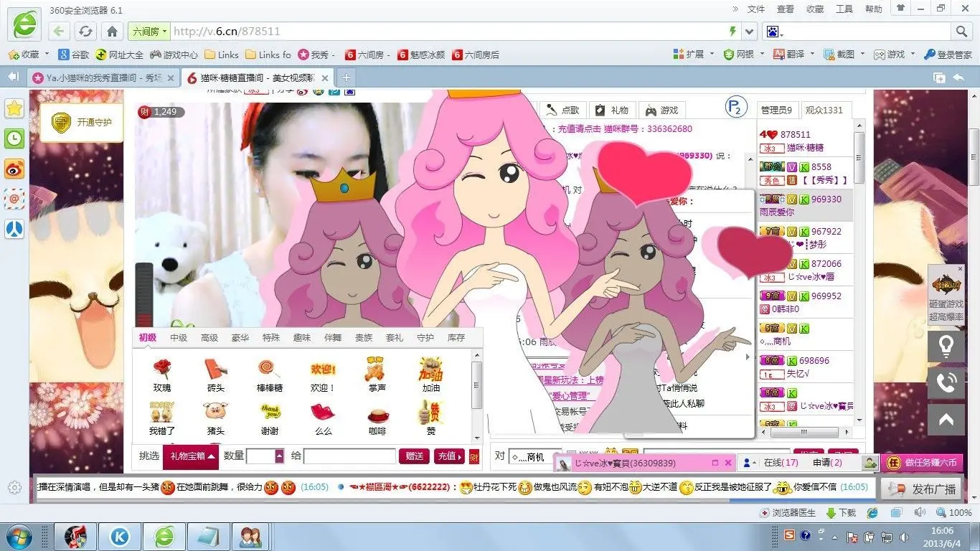Open the gift quantity 数量 dropdown
This screenshot has height=551, width=980.
(280, 456)
